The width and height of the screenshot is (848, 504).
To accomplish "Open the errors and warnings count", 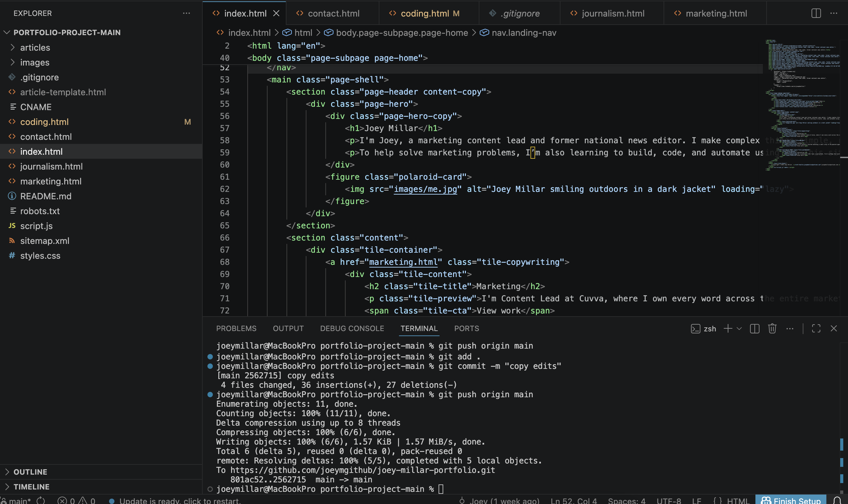I will [x=76, y=501].
